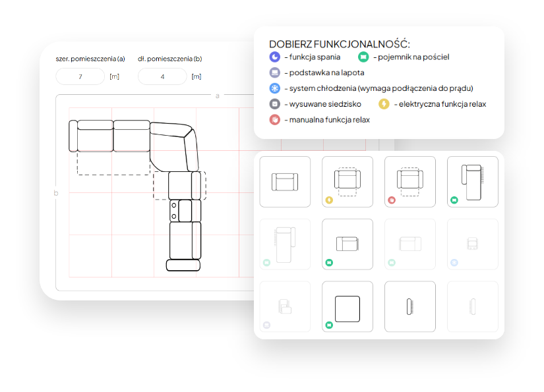The image size is (544, 392).
Task: Click the '- pojemnik na pościel' legend text
Action: click(x=411, y=57)
